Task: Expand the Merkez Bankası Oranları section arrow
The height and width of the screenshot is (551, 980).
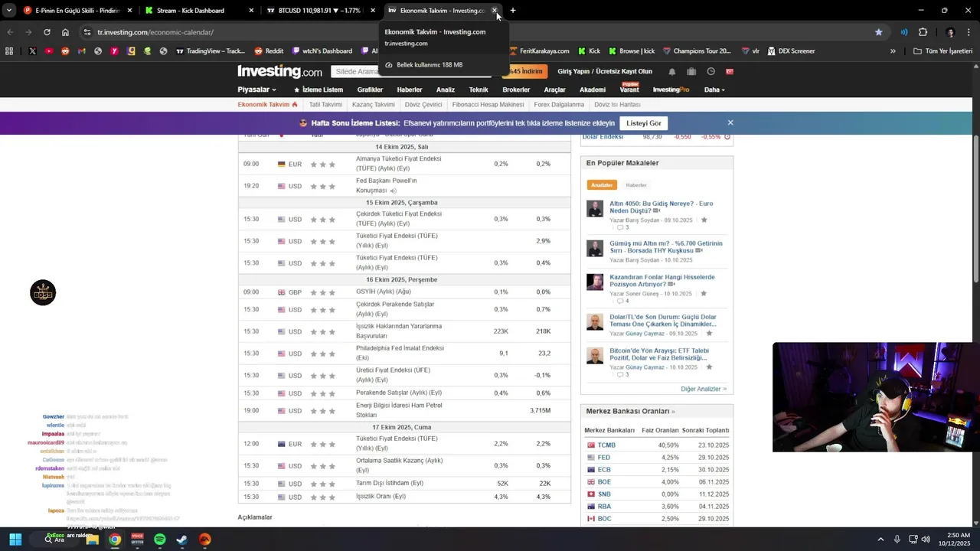Action: 673,412
